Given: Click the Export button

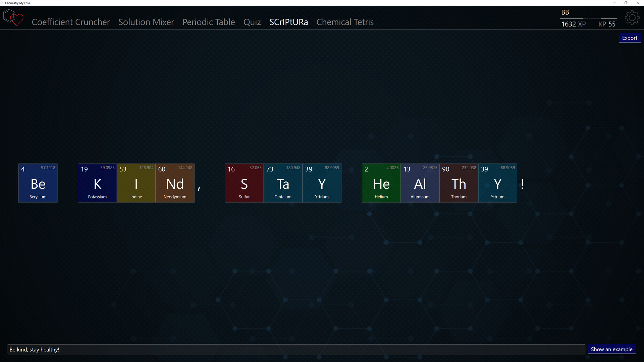Looking at the screenshot, I should coord(630,38).
